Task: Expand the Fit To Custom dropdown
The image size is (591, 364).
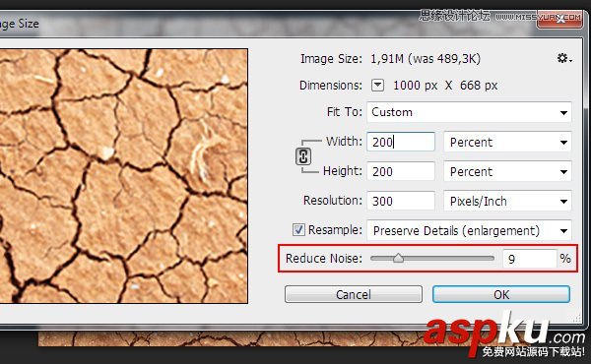Action: coord(469,112)
